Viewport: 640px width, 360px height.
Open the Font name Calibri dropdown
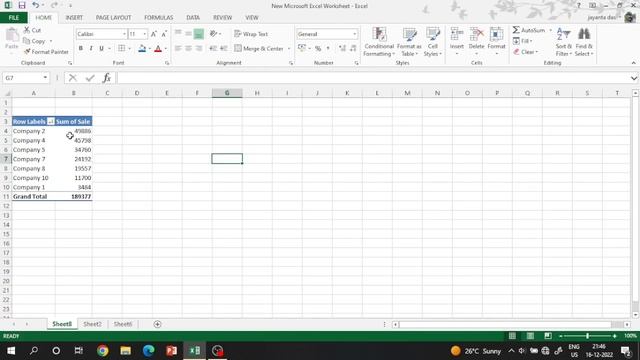(124, 34)
